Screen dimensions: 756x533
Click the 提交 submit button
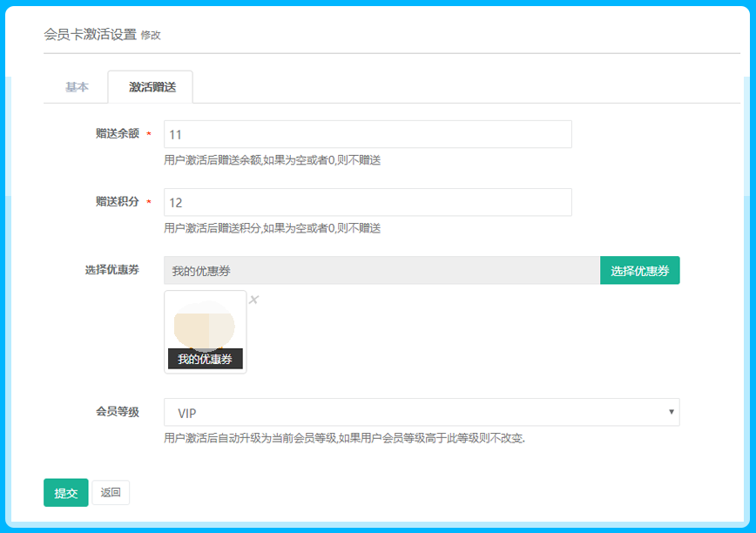pos(66,493)
